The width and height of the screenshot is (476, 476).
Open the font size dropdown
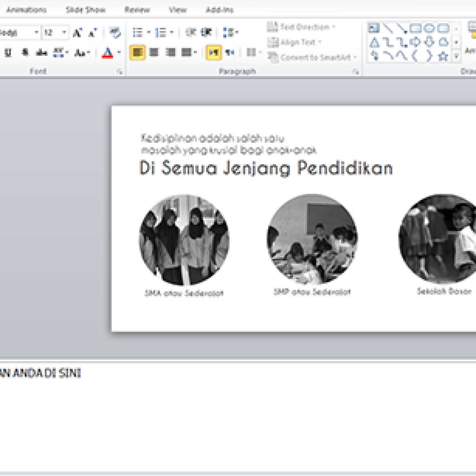pos(64,32)
